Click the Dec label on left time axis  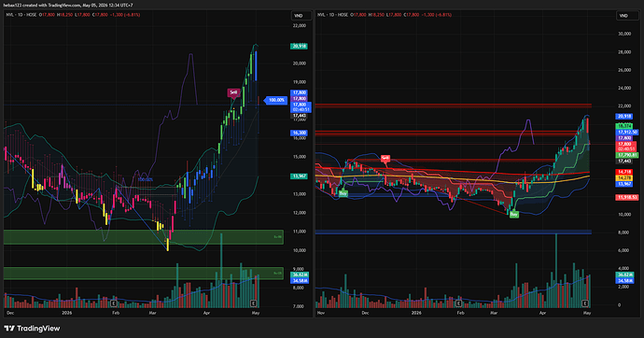(10, 313)
